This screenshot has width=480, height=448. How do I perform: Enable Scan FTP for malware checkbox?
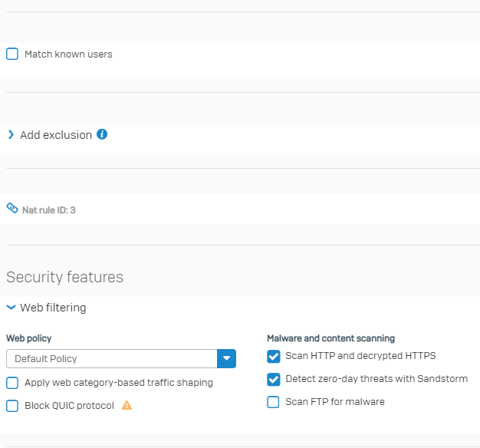pos(273,402)
